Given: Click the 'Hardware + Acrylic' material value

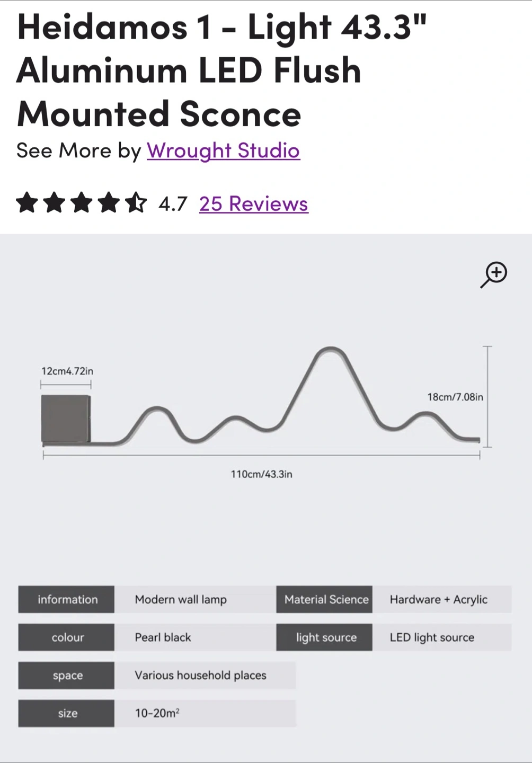Looking at the screenshot, I should click(439, 599).
